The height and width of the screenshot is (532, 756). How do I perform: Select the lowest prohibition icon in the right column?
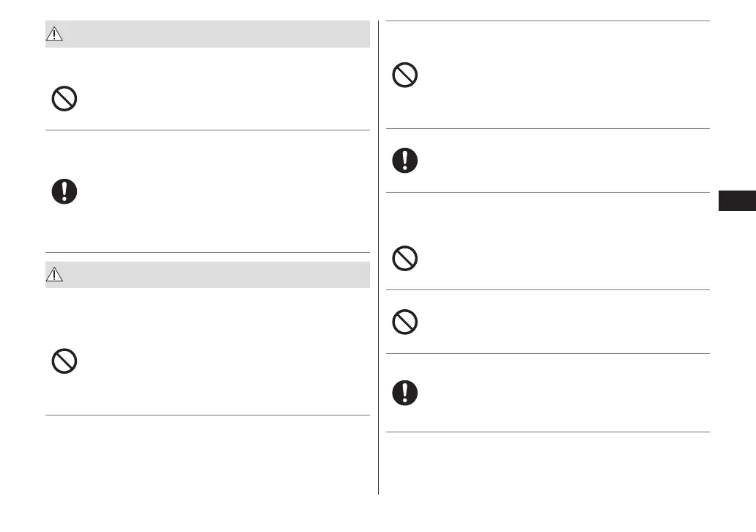point(405,322)
